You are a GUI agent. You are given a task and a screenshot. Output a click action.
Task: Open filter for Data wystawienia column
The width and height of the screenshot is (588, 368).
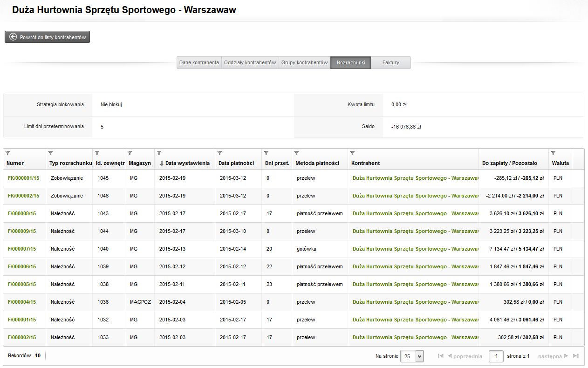[159, 153]
